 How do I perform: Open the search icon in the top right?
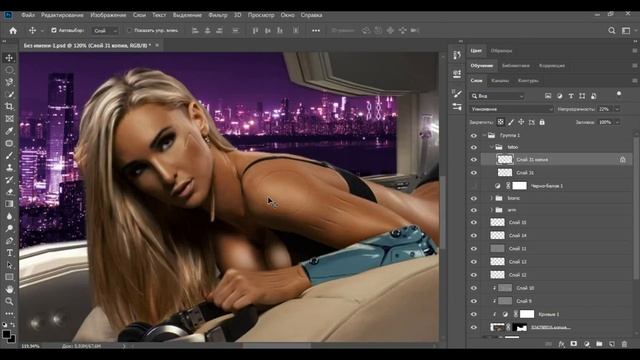point(611,31)
